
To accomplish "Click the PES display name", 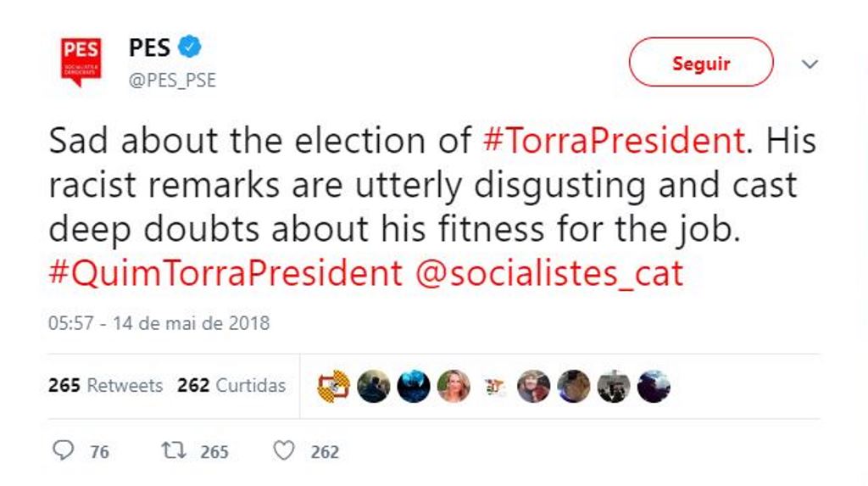I will point(149,47).
